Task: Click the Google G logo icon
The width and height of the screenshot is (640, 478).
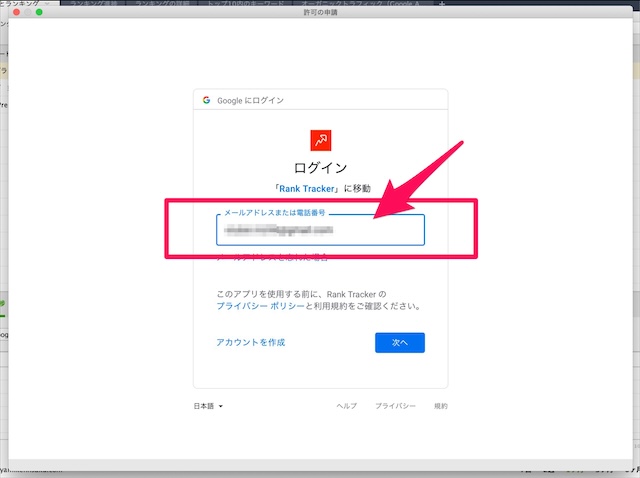Action: (x=207, y=100)
